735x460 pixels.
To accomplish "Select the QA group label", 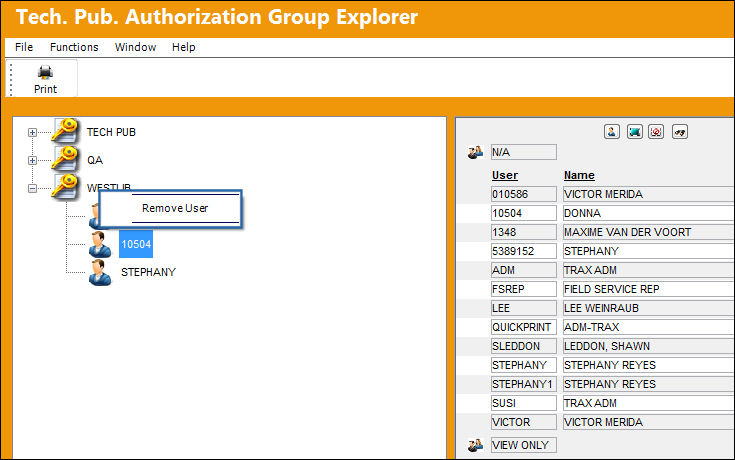I will [x=95, y=160].
